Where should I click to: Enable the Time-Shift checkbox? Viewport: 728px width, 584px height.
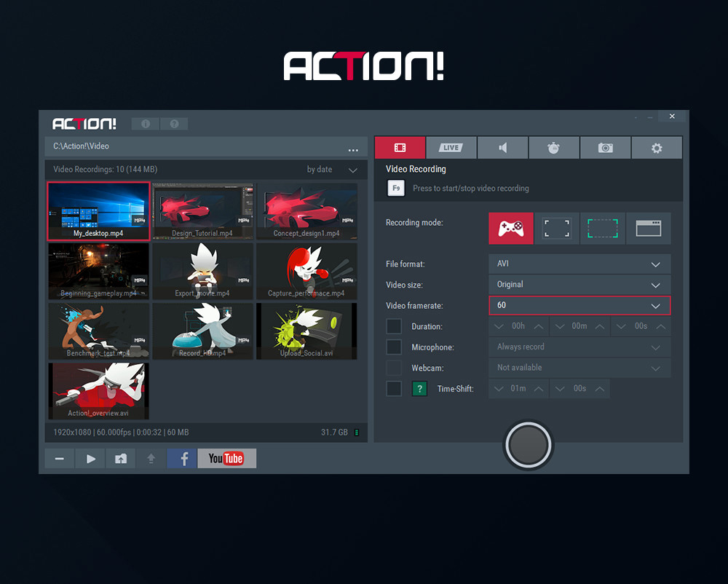[394, 389]
